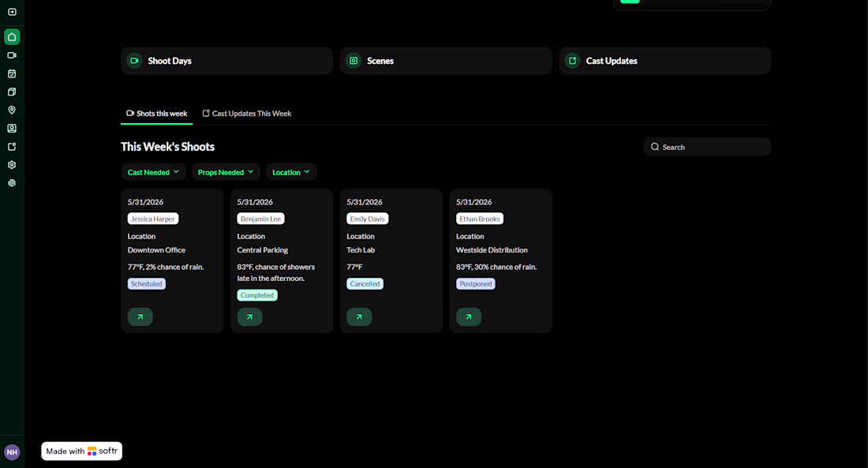Image resolution: width=868 pixels, height=468 pixels.
Task: Open the contact portrait sidebar icon
Action: 12,129
